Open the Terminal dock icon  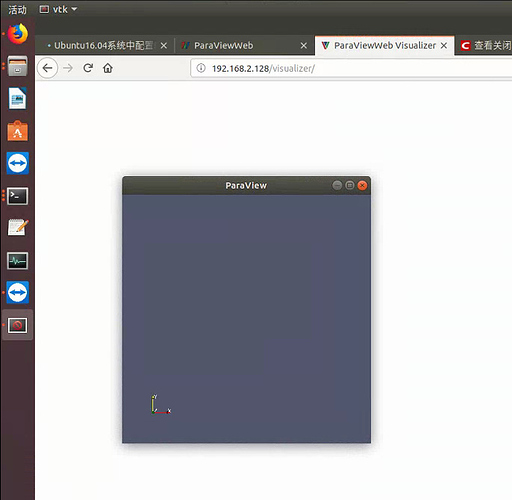18,196
